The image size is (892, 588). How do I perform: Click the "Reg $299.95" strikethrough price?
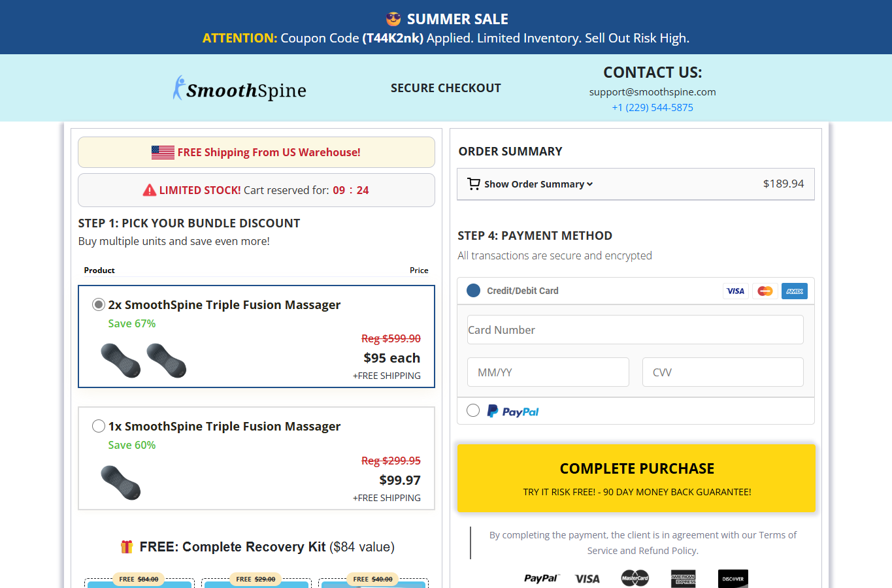pyautogui.click(x=391, y=461)
